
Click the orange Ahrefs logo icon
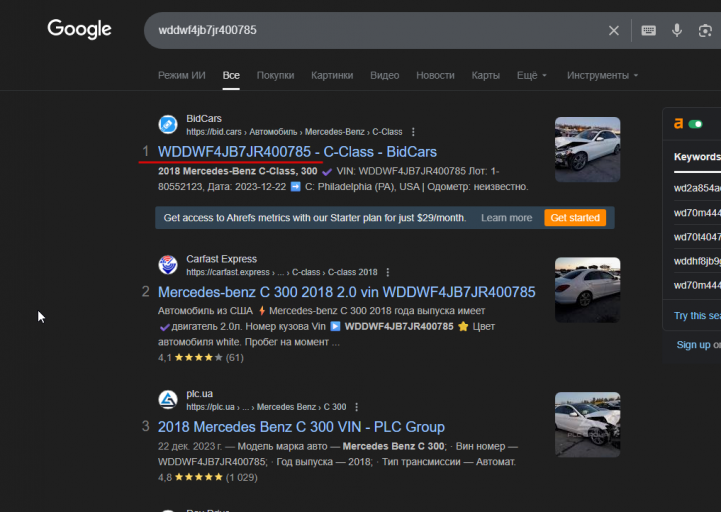click(678, 124)
